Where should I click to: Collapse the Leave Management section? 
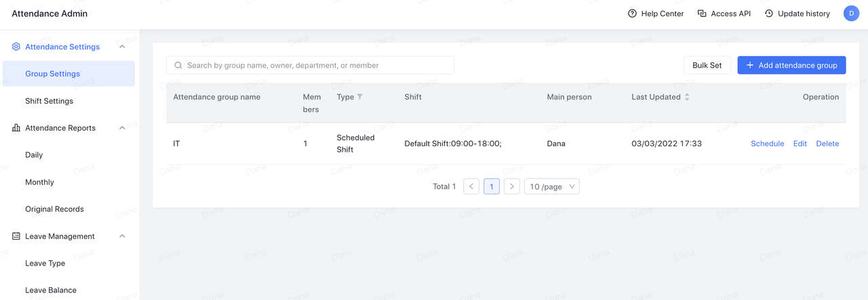[122, 236]
